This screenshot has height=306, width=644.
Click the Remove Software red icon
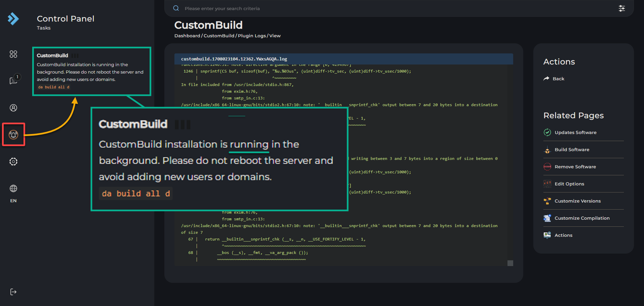click(547, 167)
